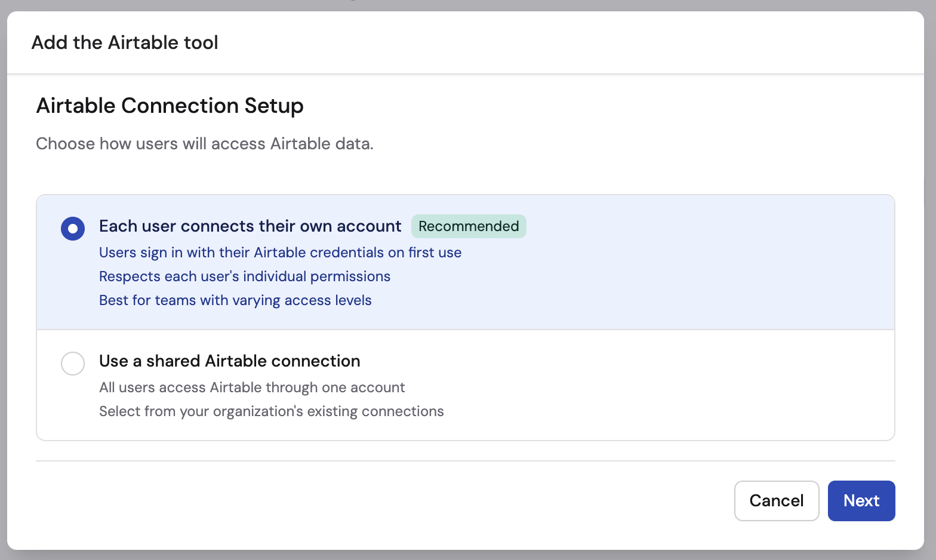936x560 pixels.
Task: Click 'Best for teams with varying access levels'
Action: coord(235,300)
